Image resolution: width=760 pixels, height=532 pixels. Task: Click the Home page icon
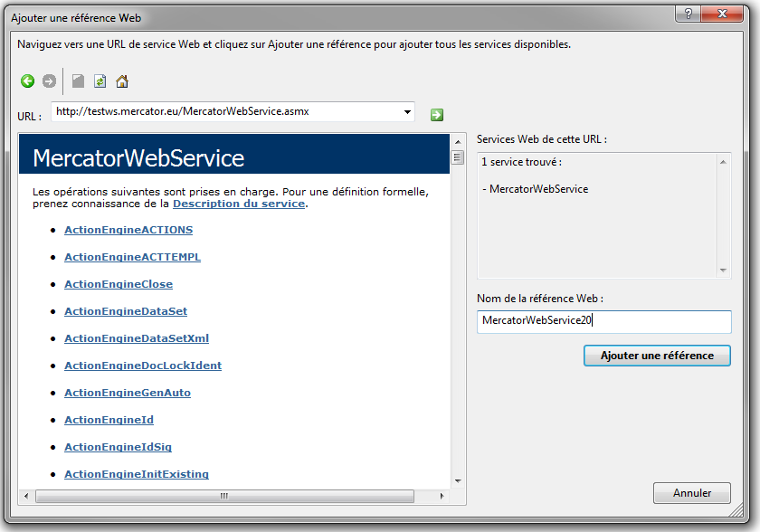122,81
